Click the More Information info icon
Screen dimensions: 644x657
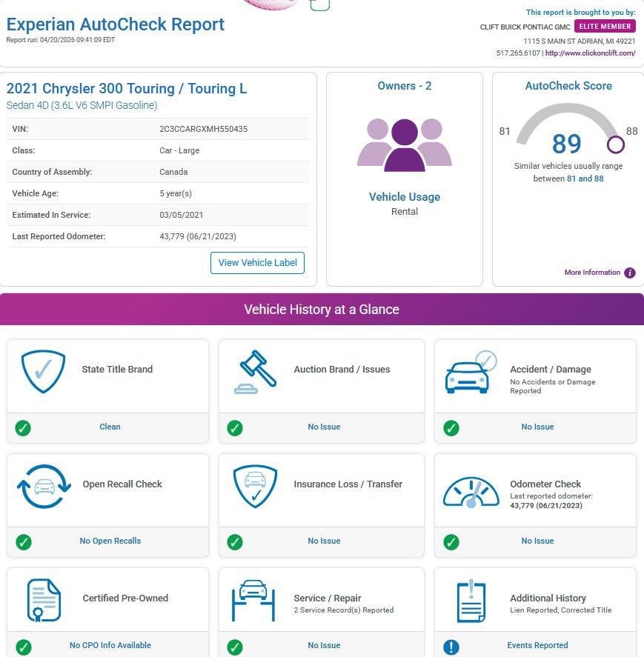pos(630,273)
